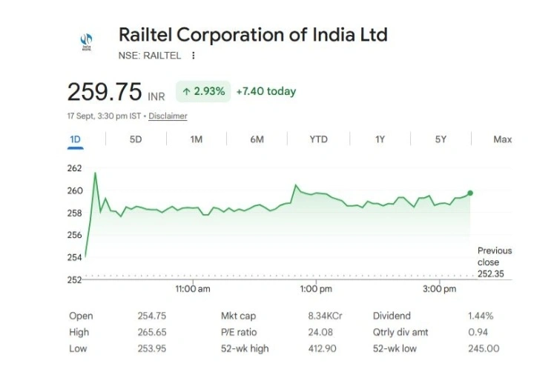The image size is (534, 392).
Task: Show the 1M price chart
Action: pyautogui.click(x=196, y=139)
